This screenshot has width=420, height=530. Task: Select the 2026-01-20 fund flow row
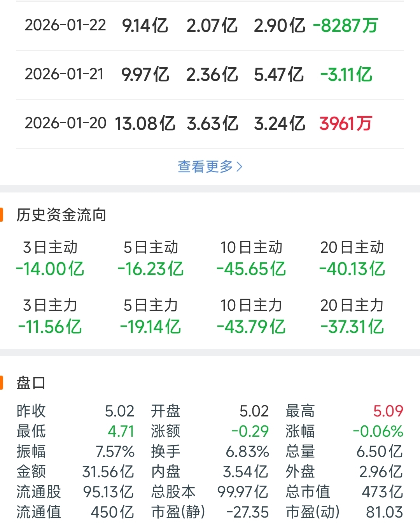click(210, 124)
